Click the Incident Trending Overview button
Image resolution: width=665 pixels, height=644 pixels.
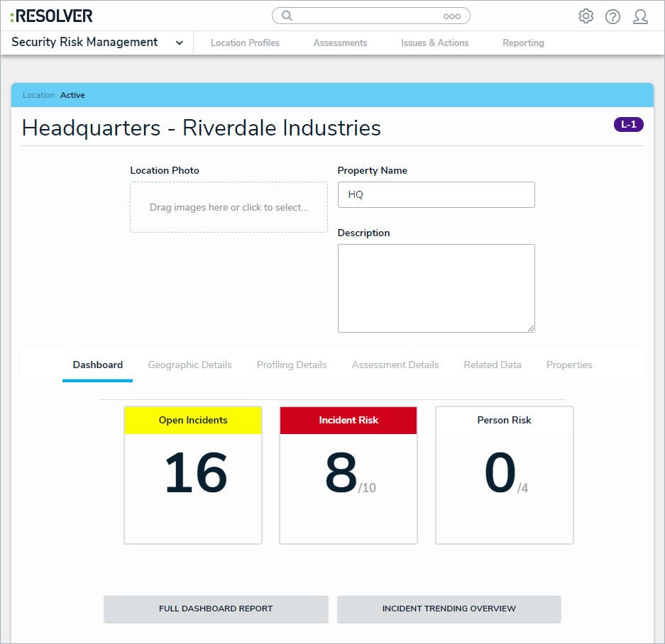pos(449,609)
